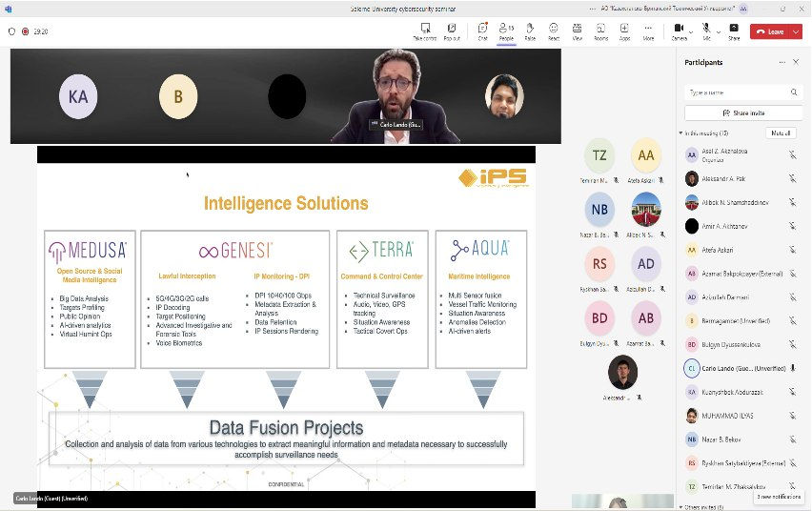
Task: Click mic icon beside Asel Z. Akzhalova
Action: click(792, 154)
